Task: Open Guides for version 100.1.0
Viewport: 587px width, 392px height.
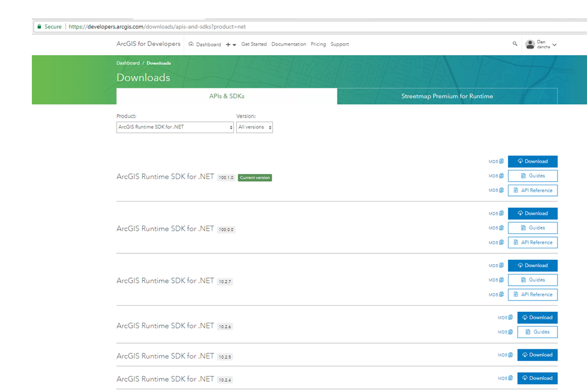Action: tap(532, 176)
